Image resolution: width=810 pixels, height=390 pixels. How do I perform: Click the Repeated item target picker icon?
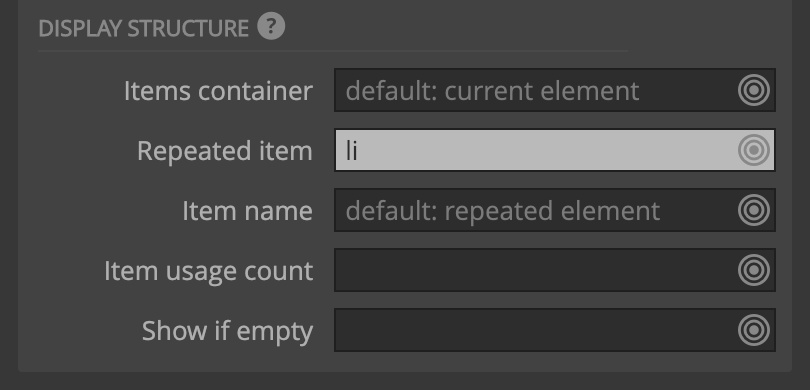click(754, 150)
